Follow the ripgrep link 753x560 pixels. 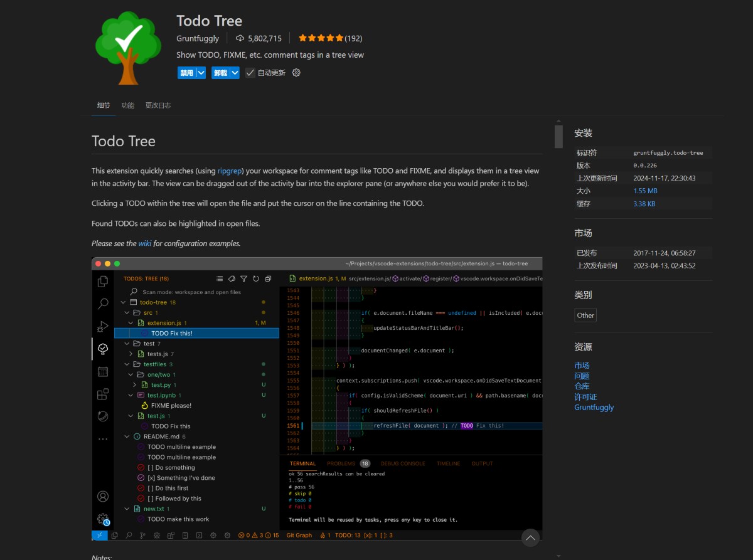click(x=230, y=171)
